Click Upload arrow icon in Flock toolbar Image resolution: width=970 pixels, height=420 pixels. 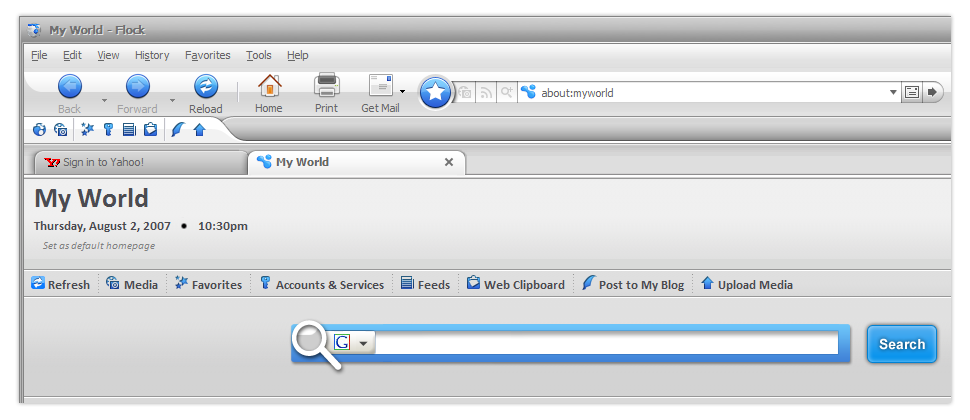coord(199,129)
